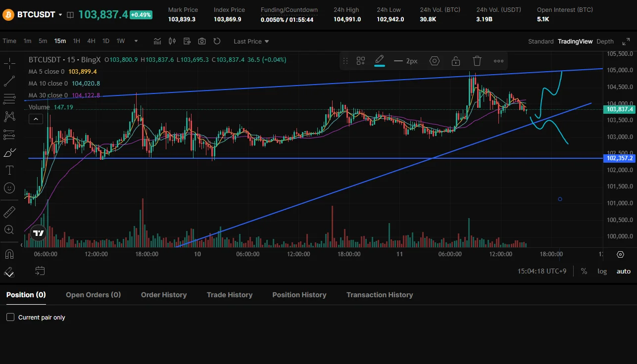The width and height of the screenshot is (637, 364).
Task: Select the XABCD pattern tool
Action: click(9, 116)
